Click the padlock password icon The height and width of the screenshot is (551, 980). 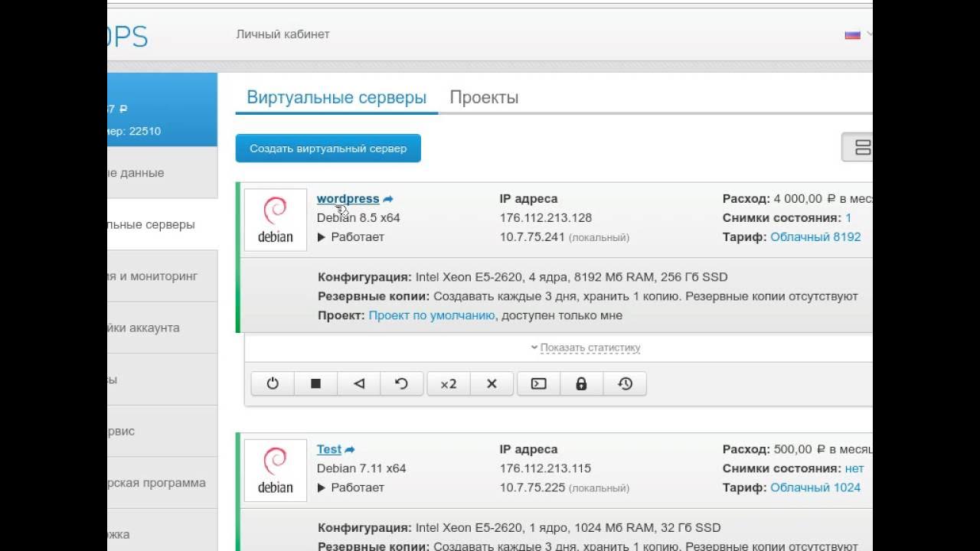coord(582,384)
